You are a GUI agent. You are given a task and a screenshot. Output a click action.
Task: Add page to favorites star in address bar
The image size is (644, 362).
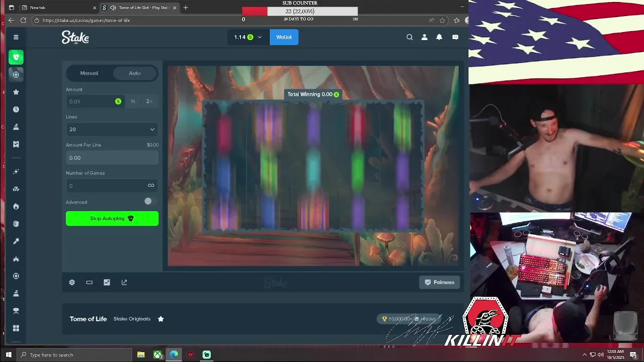coord(442,20)
